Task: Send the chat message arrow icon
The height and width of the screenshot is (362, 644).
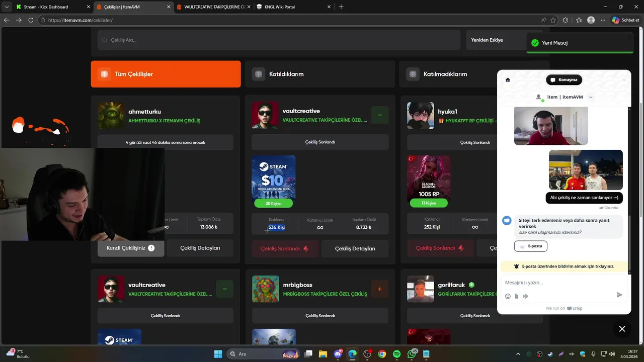Action: [x=619, y=295]
